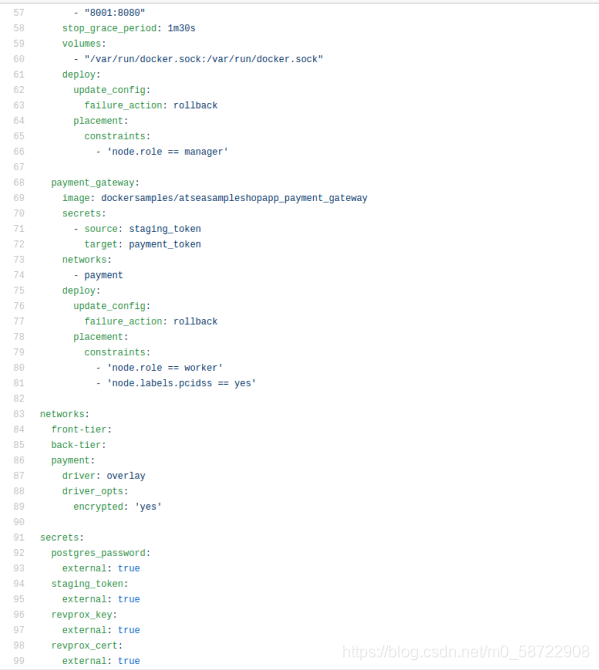This screenshot has width=599, height=670.
Task: Click the encrypted: 'yes' option
Action: (x=117, y=507)
